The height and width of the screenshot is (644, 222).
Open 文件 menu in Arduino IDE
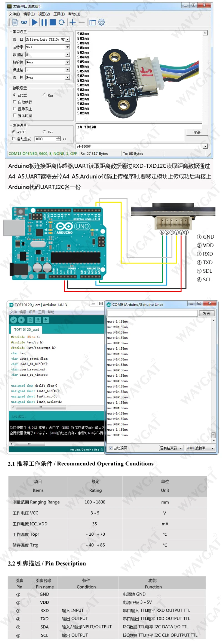(x=14, y=312)
